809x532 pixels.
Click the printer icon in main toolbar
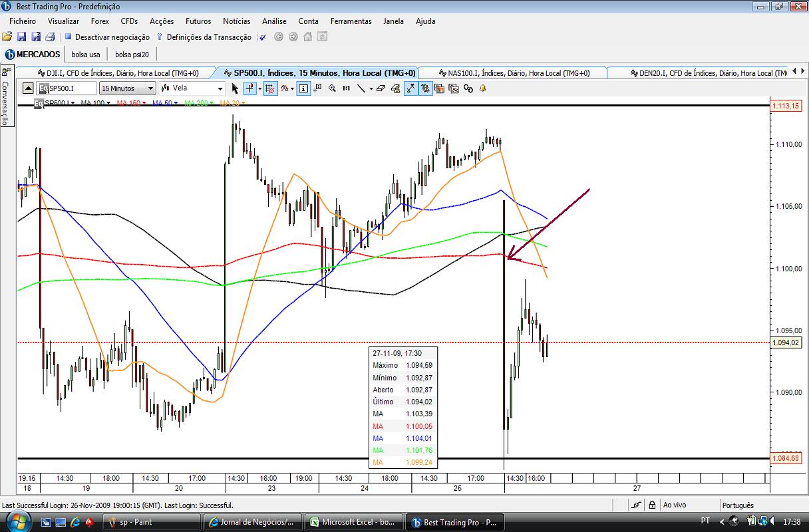point(50,37)
